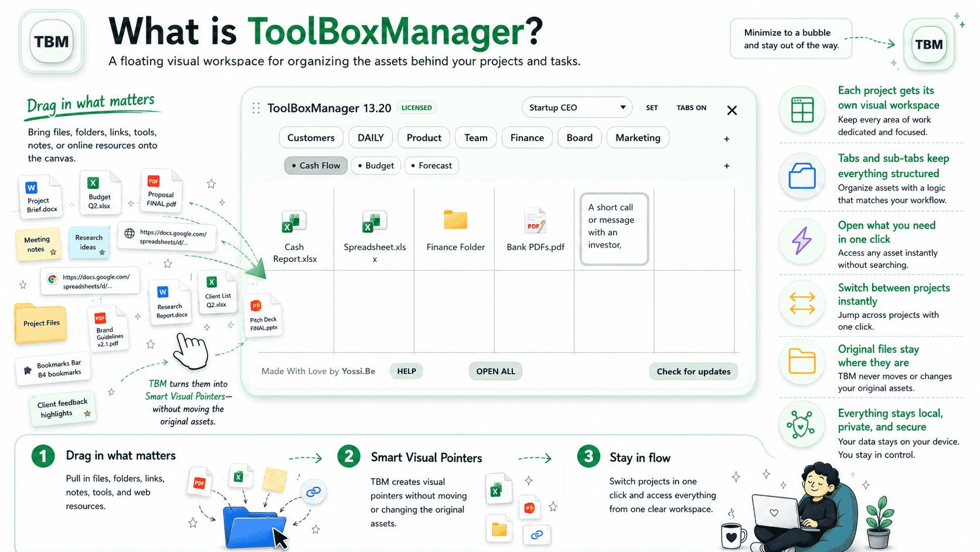
Task: Click the visual workspace grid icon
Action: coord(802,110)
